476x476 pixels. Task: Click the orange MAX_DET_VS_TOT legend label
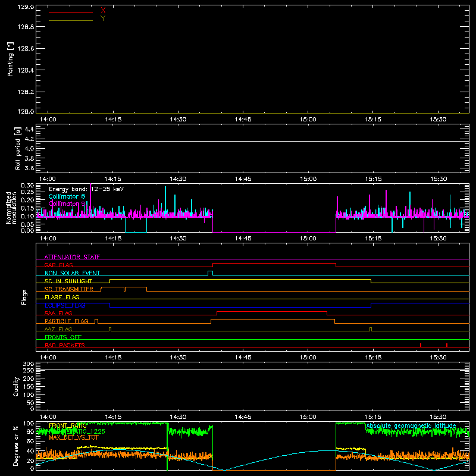74,437
